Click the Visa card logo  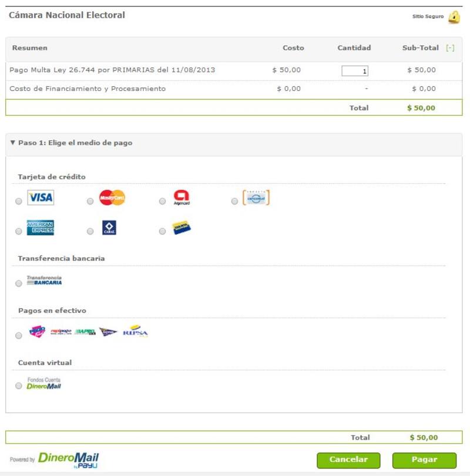coord(41,198)
